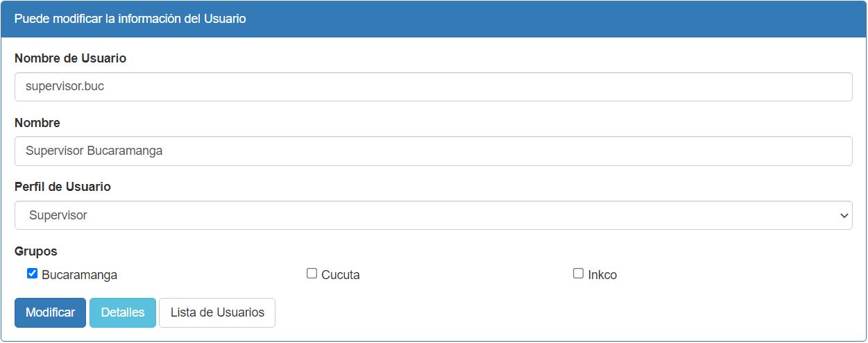Click the 'Perfil de Usuario' label
The image size is (868, 343).
click(x=62, y=187)
